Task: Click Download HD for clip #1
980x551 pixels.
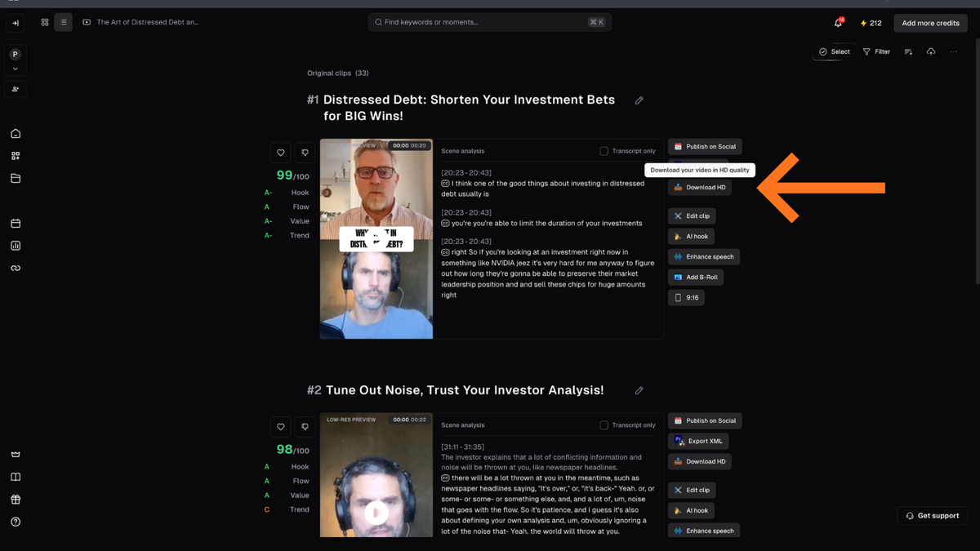Action: [699, 188]
